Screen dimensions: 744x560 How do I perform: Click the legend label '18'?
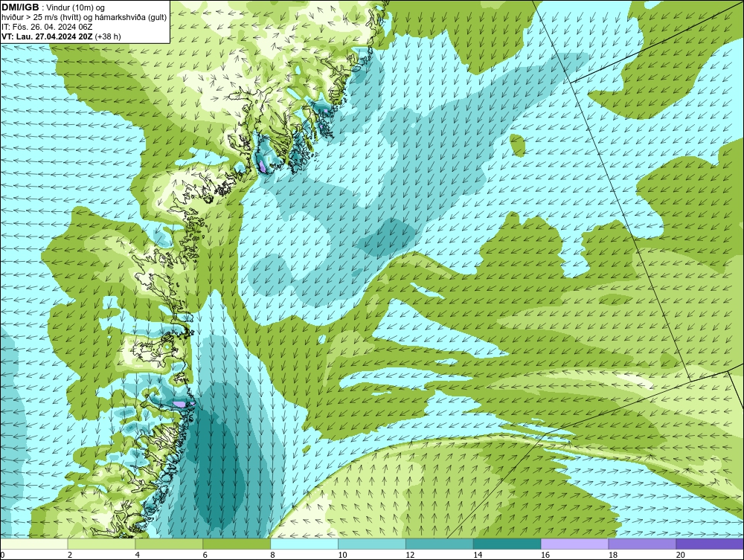(613, 555)
